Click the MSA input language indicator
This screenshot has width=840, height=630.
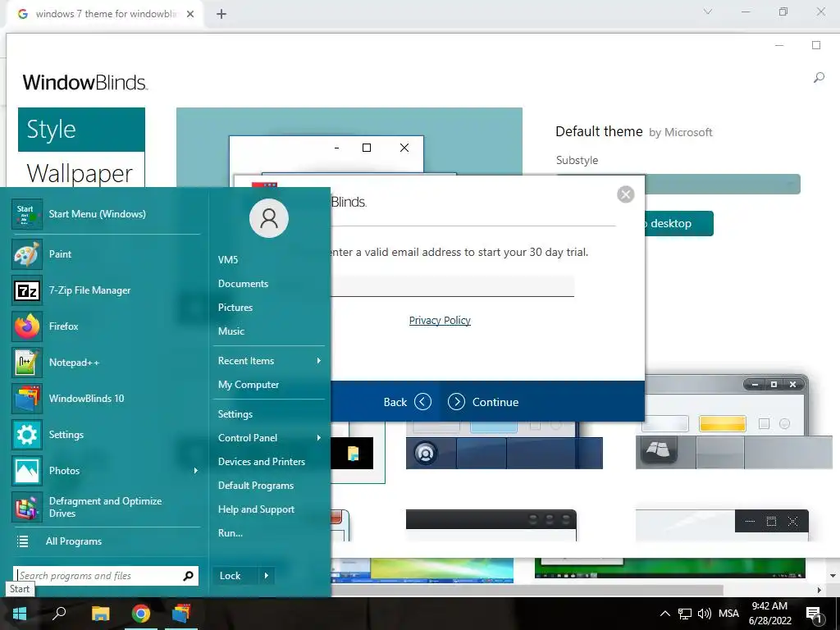tap(728, 614)
